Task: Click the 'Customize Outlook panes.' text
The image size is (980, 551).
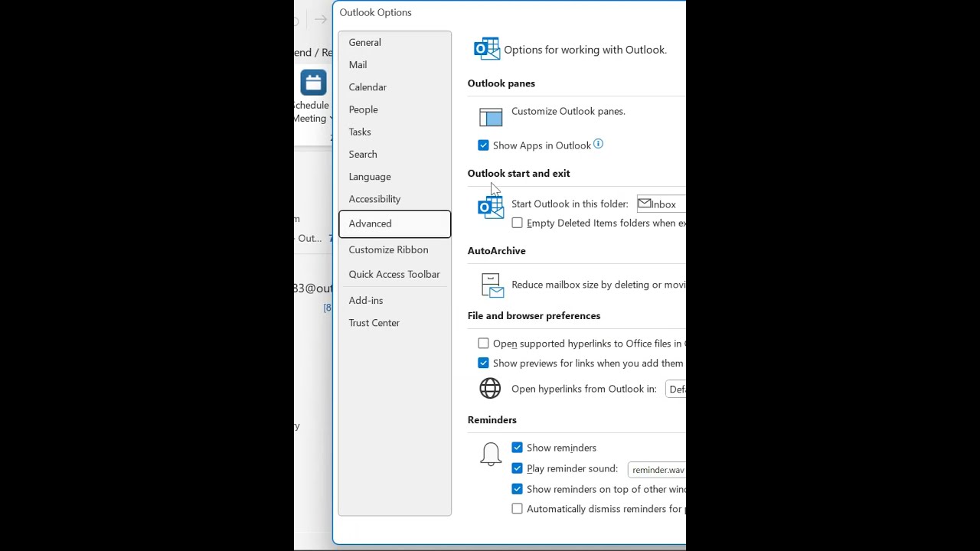Action: 568,111
